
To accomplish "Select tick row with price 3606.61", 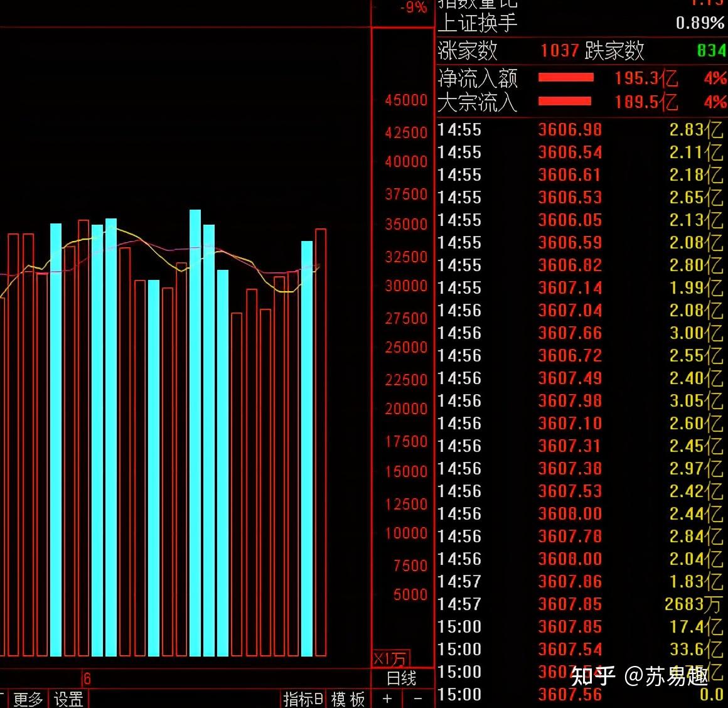I will tap(581, 174).
